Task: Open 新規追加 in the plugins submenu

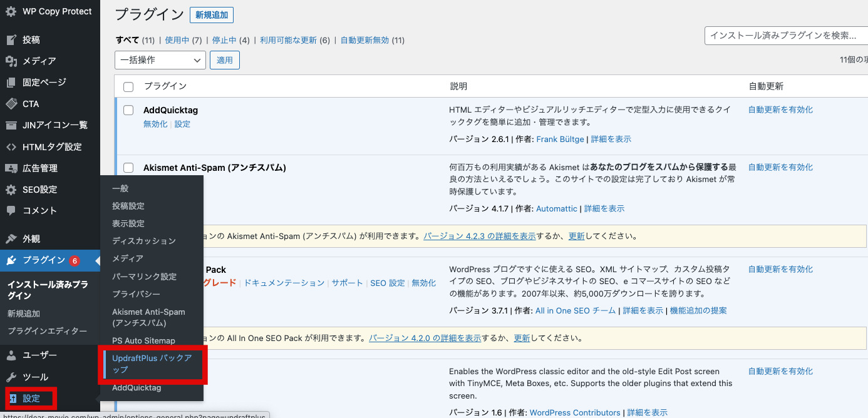Action: pyautogui.click(x=24, y=313)
